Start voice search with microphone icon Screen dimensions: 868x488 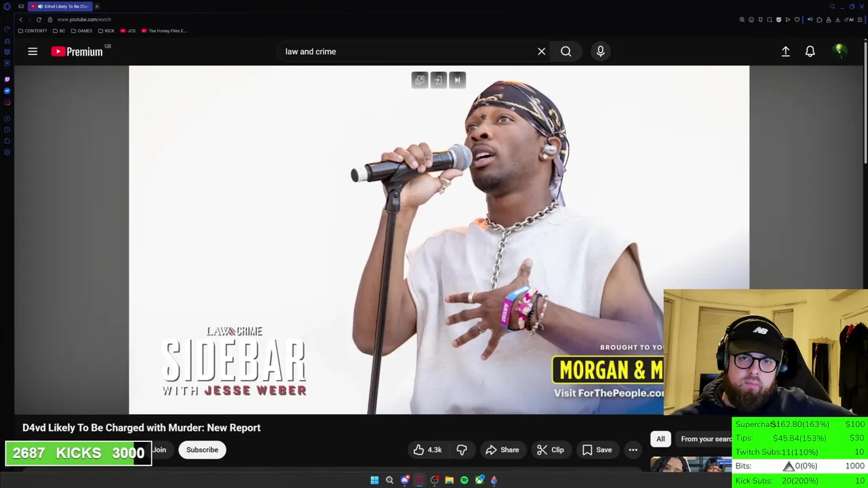(x=600, y=52)
